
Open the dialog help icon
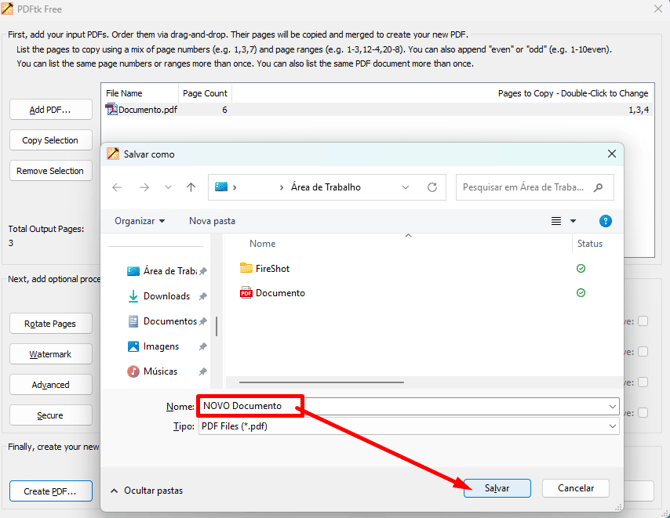(605, 221)
